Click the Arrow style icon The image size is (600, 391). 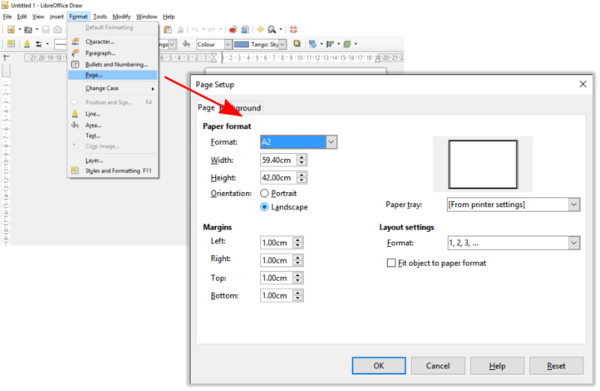38,44
